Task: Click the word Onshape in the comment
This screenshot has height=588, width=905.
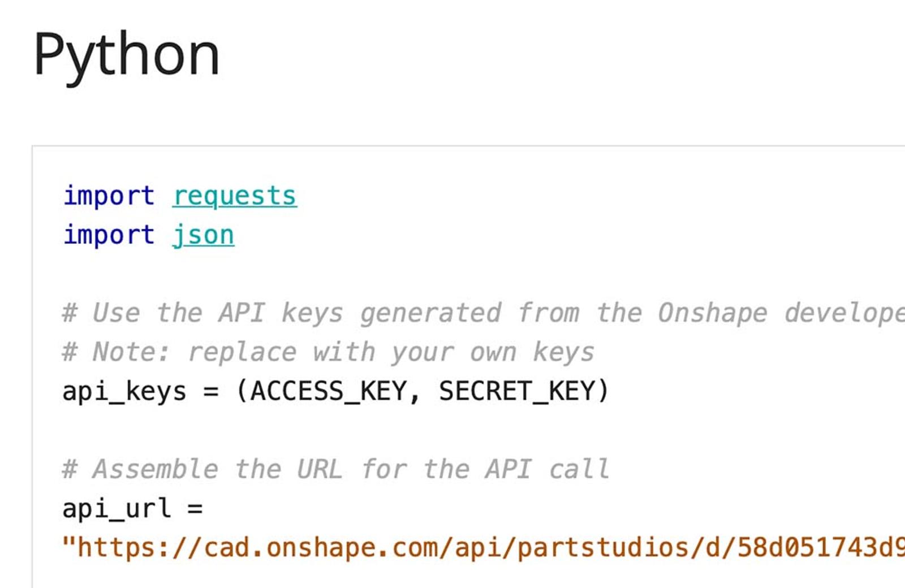Action: tap(712, 313)
